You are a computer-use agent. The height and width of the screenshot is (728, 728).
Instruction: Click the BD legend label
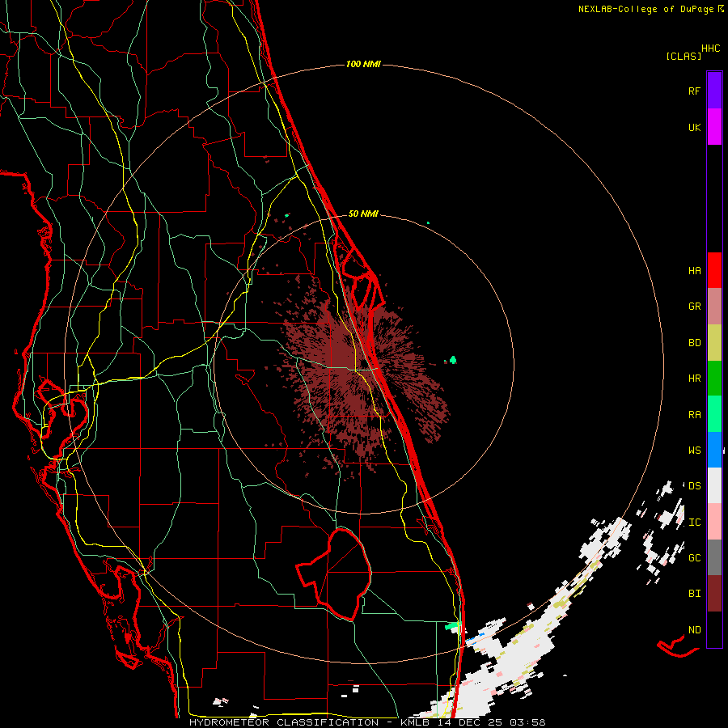(x=694, y=343)
